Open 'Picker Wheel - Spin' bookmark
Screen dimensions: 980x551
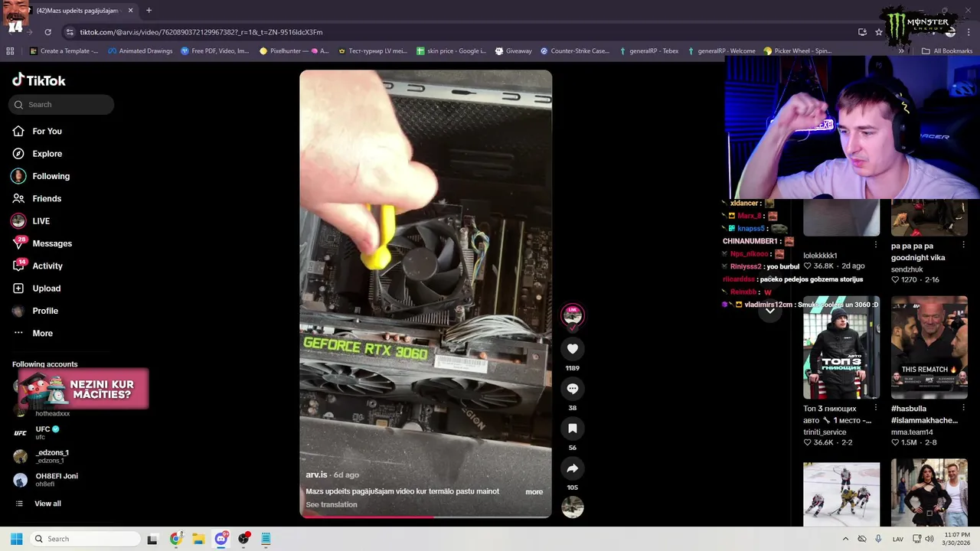pyautogui.click(x=797, y=51)
